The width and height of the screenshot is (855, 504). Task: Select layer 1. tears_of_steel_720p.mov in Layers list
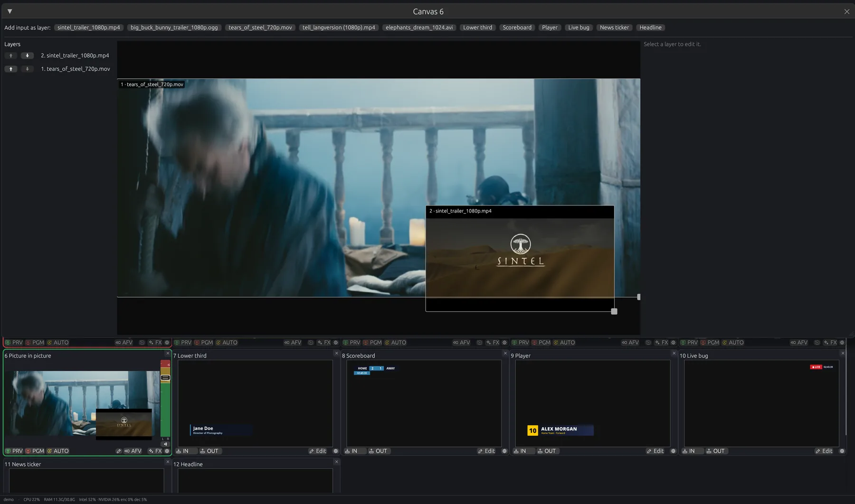click(76, 69)
